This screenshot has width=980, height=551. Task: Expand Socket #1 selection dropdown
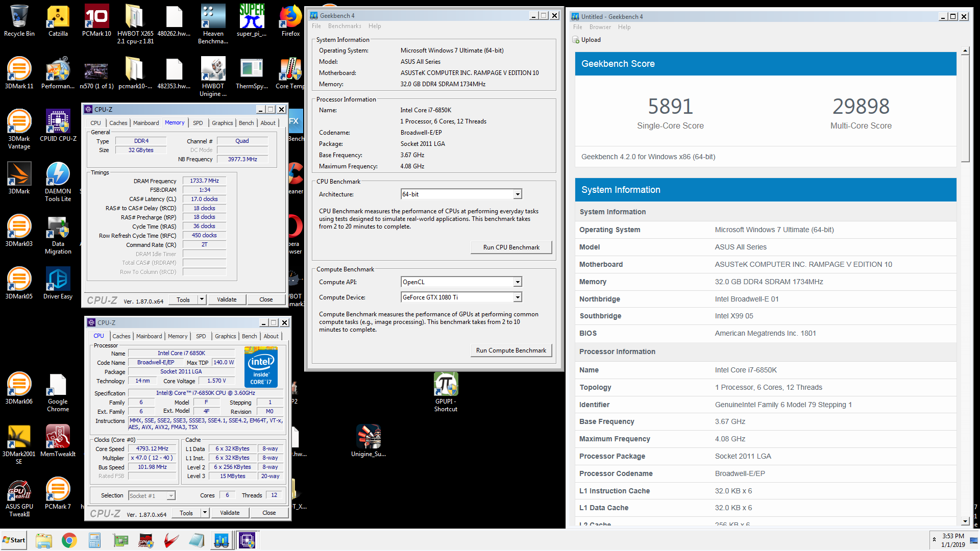(x=171, y=496)
